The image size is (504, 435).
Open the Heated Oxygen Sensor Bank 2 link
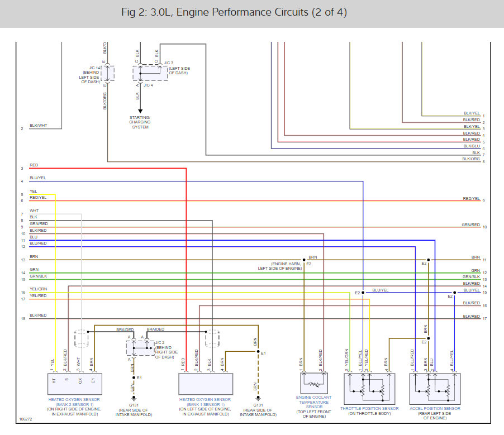pyautogui.click(x=74, y=402)
